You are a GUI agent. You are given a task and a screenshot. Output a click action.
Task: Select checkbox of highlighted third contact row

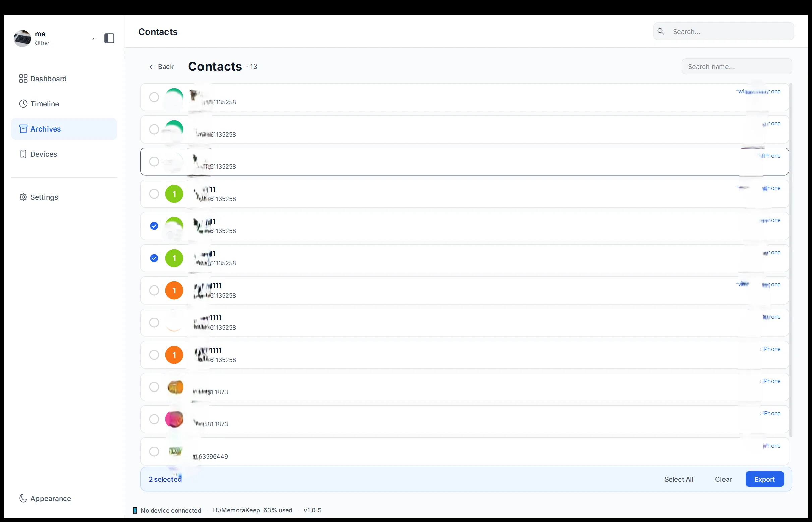154,161
